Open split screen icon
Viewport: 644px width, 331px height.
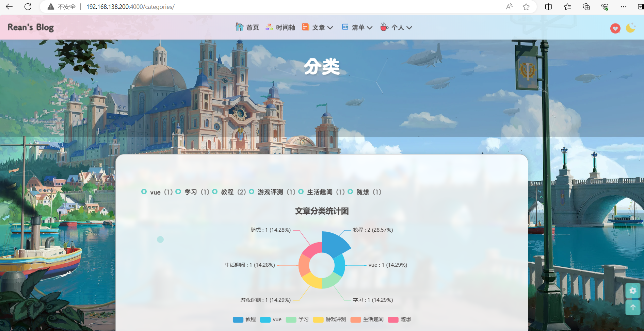point(548,7)
